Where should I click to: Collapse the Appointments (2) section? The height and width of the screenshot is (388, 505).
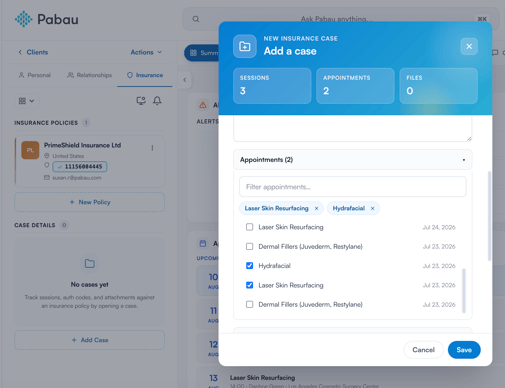(x=352, y=160)
